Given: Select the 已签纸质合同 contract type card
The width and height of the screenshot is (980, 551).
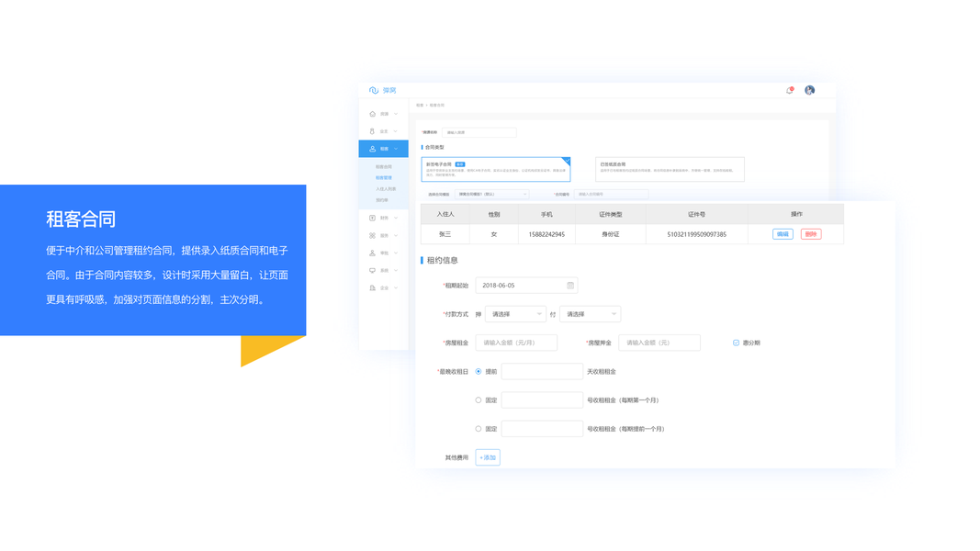Looking at the screenshot, I should [x=670, y=169].
